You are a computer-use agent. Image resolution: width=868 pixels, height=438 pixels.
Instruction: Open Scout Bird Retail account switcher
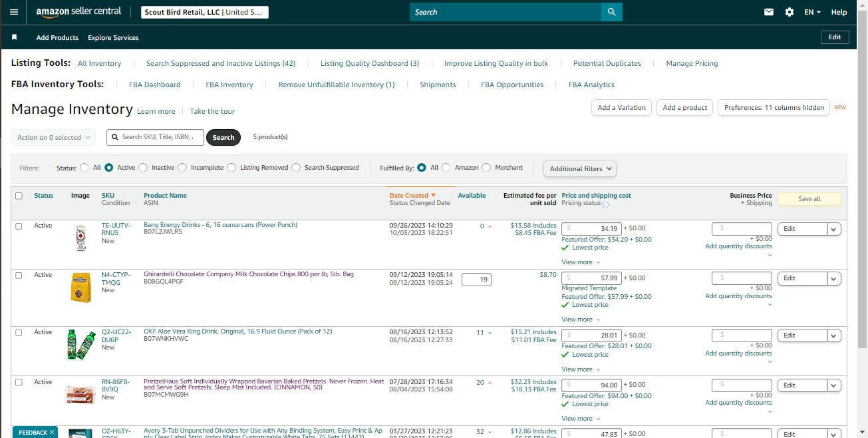click(x=205, y=12)
